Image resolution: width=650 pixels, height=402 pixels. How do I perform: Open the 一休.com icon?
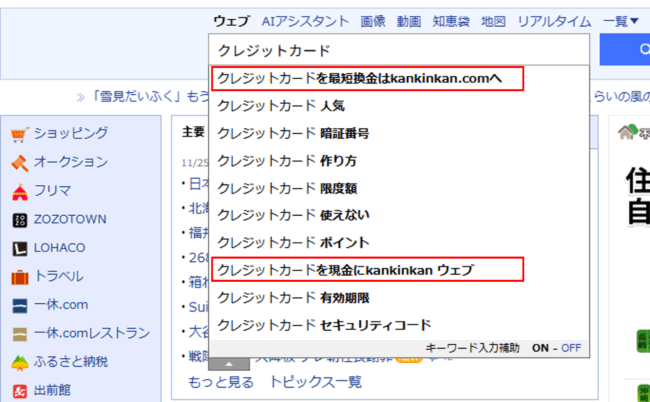tap(19, 306)
